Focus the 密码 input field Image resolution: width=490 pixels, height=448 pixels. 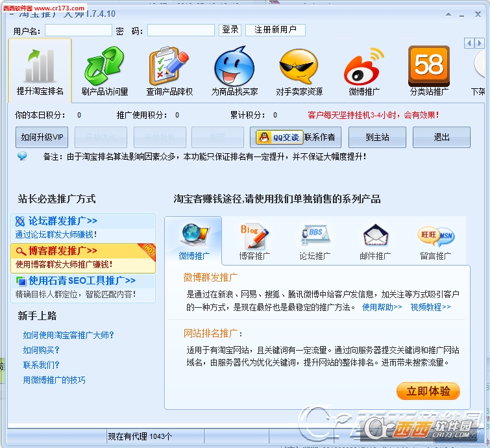(181, 31)
